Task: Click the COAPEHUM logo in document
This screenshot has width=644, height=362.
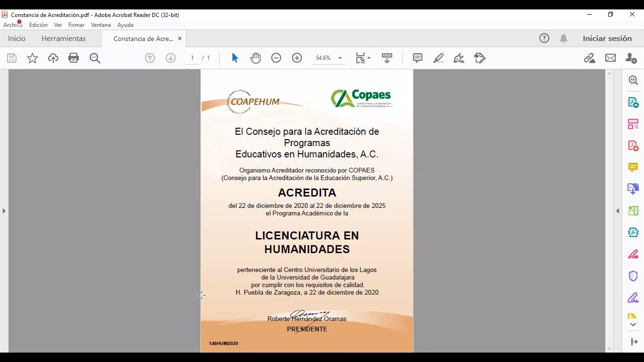Action: (x=254, y=101)
